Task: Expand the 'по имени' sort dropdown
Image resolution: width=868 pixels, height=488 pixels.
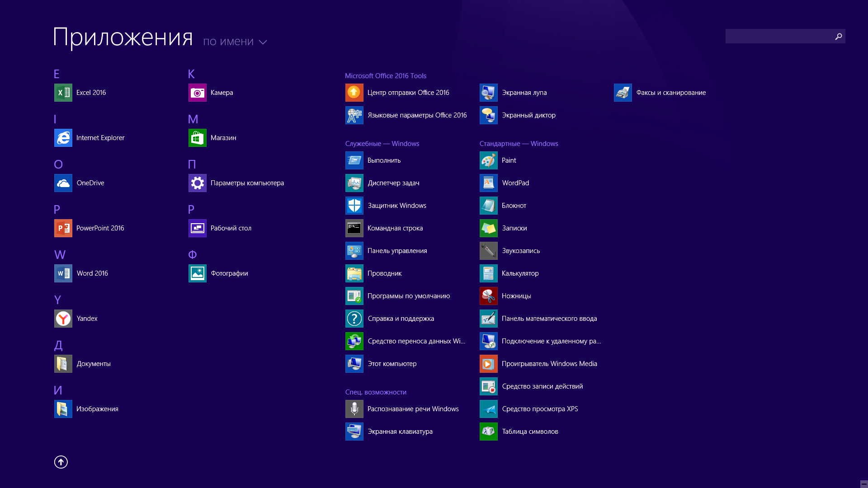Action: pyautogui.click(x=228, y=42)
